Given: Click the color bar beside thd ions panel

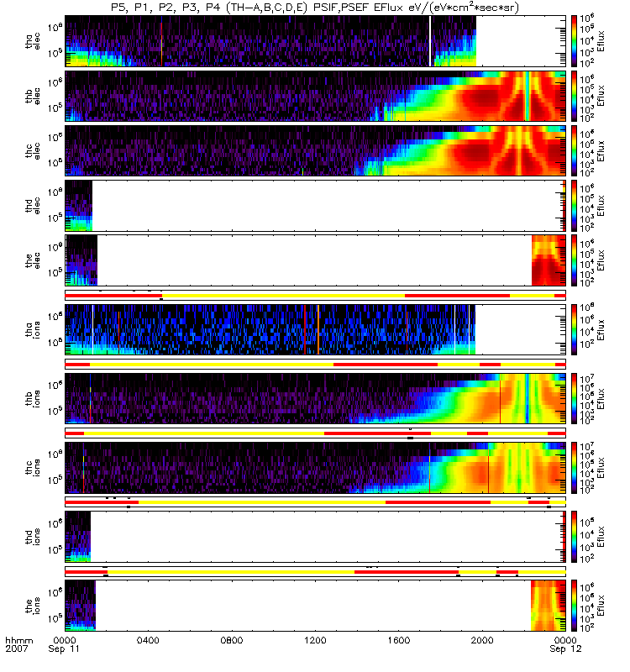Looking at the screenshot, I should pyautogui.click(x=575, y=537).
